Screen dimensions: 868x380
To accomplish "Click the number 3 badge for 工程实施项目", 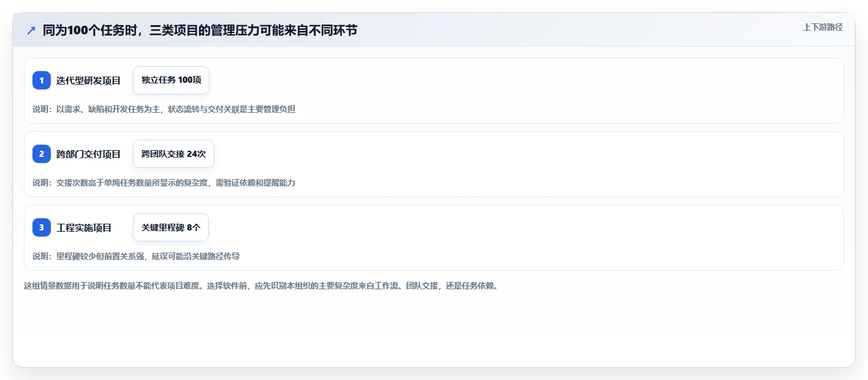I will (x=42, y=227).
